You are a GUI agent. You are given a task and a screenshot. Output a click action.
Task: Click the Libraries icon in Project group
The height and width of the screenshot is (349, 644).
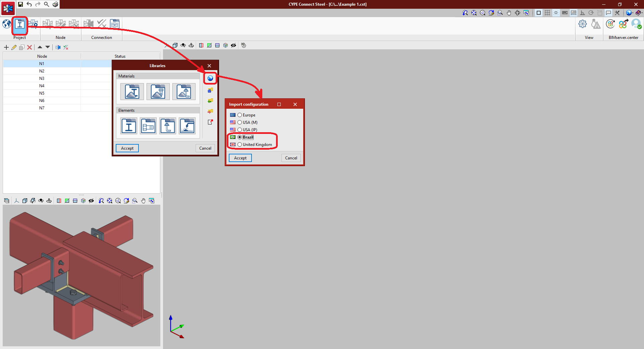[20, 24]
